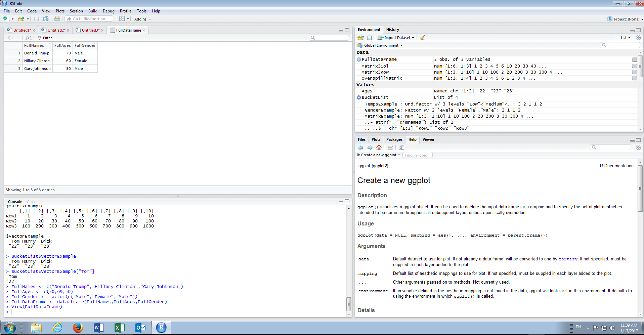Sort by the FullAges column header
Image resolution: width=644 pixels, height=335 pixels.
[x=62, y=45]
